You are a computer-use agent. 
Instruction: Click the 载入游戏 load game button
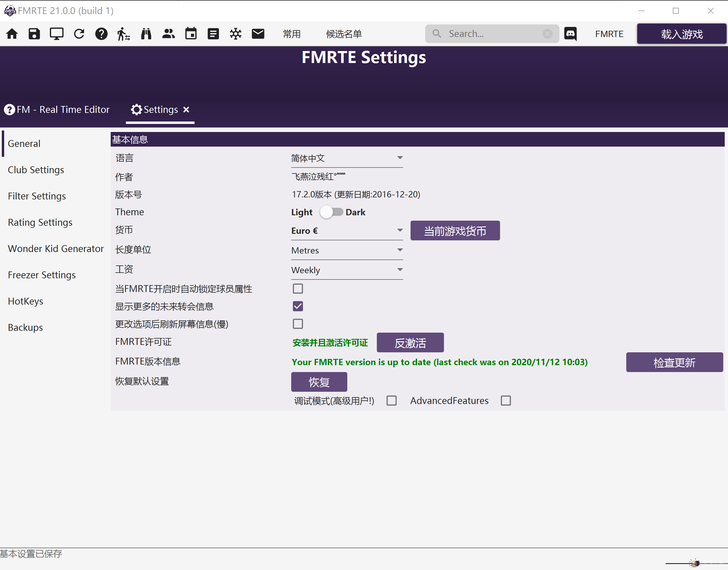click(682, 34)
